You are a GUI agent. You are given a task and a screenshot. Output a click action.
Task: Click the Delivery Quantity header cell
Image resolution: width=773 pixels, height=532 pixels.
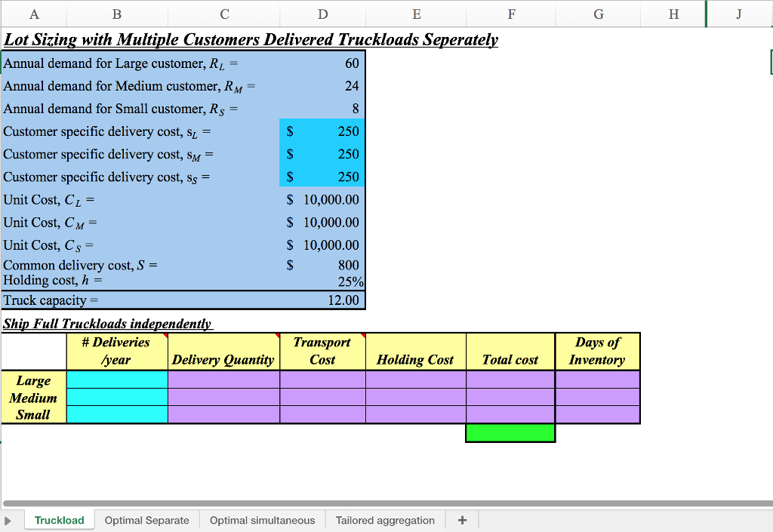pyautogui.click(x=223, y=351)
